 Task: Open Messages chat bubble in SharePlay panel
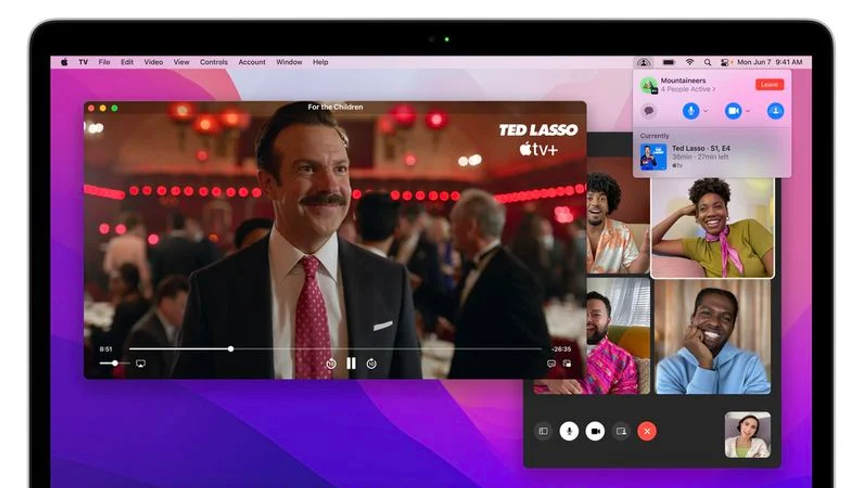pos(649,111)
